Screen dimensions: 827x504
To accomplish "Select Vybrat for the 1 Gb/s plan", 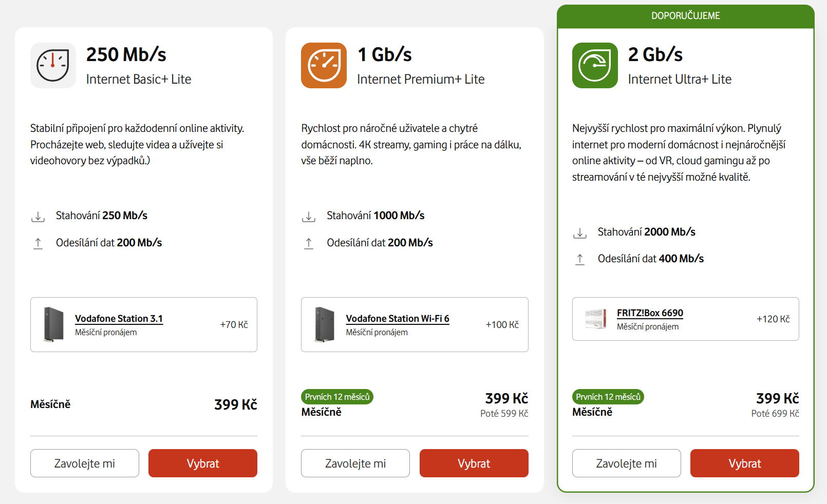I will coord(474,463).
